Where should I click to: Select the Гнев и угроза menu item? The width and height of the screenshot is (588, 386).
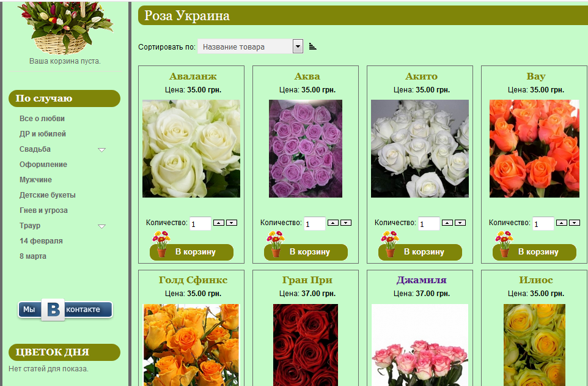coord(43,210)
